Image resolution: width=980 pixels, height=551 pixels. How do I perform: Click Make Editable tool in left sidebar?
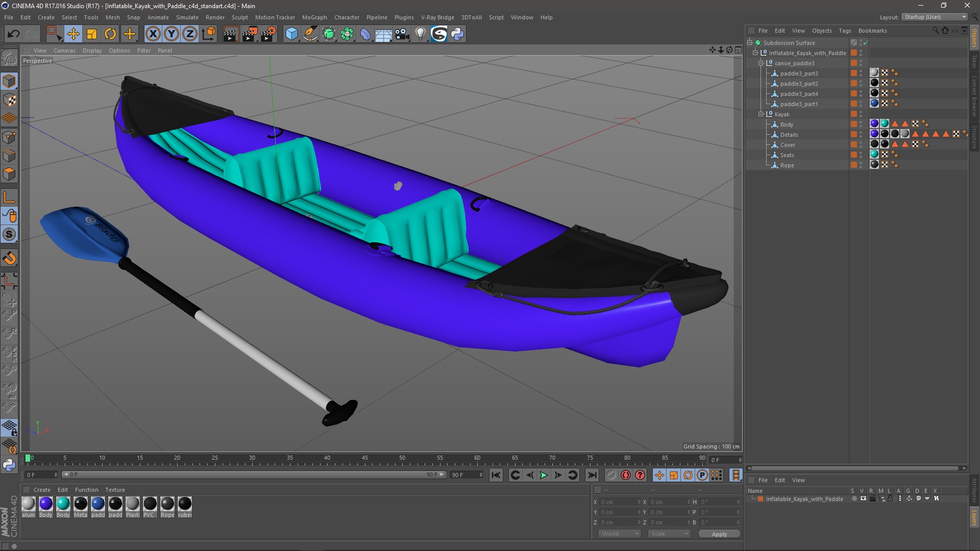coord(9,58)
